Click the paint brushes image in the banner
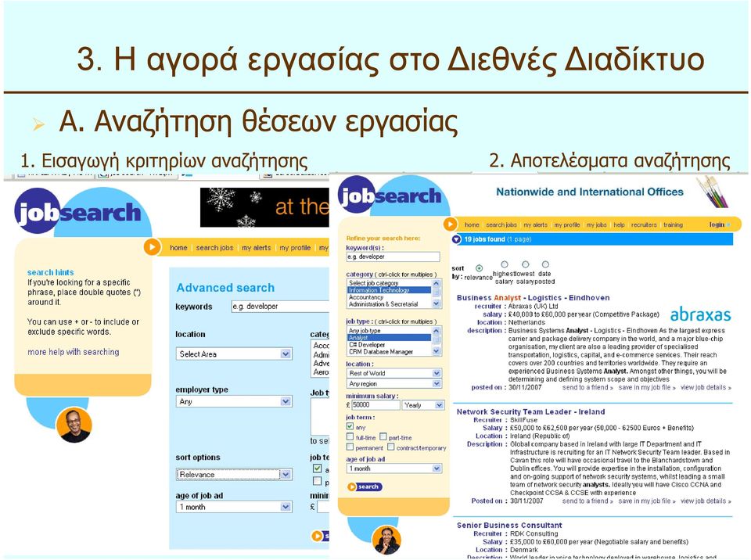Viewport: 751px width, 560px height. tap(713, 192)
